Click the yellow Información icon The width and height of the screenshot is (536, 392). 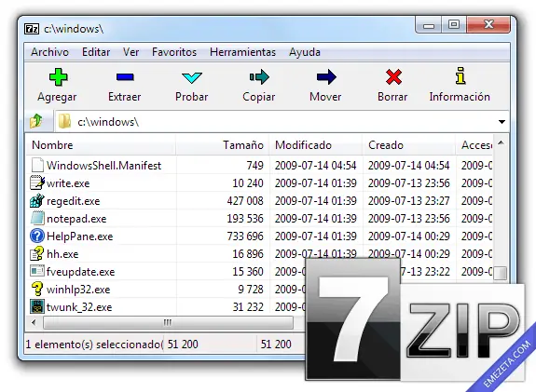[x=460, y=75]
